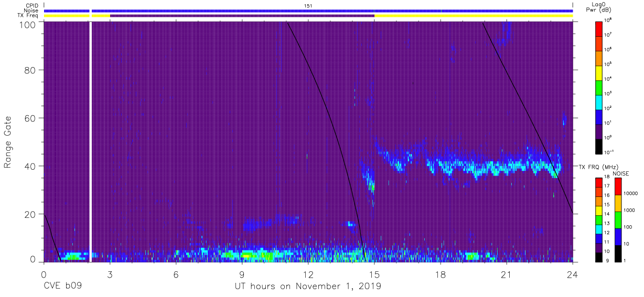
Task: Click the '80' range gate tick label
Action: point(29,70)
